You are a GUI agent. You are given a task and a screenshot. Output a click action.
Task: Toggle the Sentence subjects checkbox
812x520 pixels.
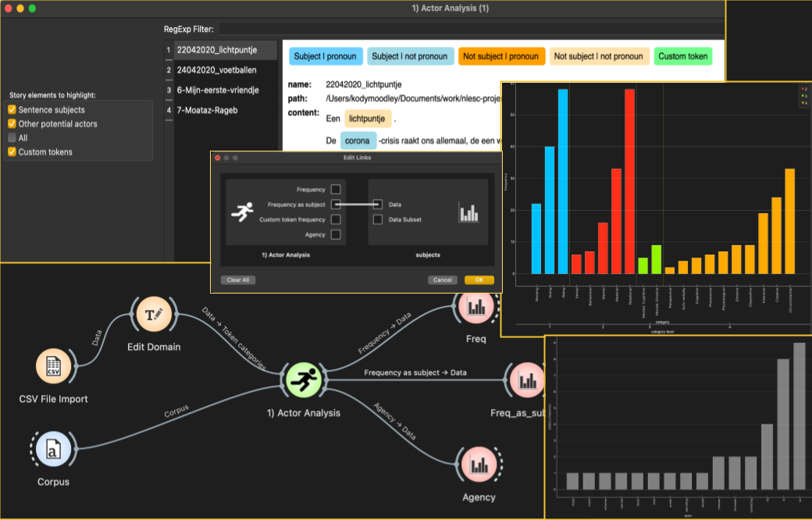click(x=12, y=110)
